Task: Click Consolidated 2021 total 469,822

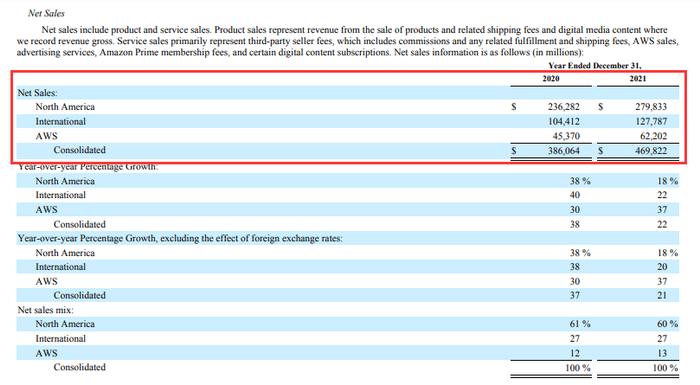Action: coord(651,151)
